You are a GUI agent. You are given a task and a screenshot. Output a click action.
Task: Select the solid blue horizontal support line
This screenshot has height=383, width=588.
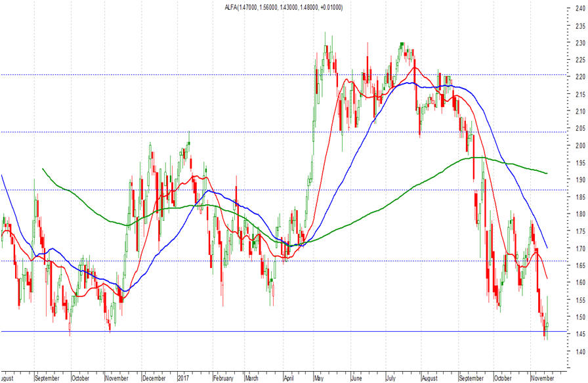(284, 332)
